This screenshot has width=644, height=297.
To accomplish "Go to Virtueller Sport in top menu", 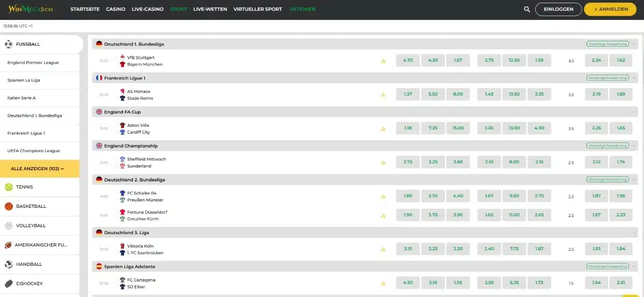I will pos(258,9).
